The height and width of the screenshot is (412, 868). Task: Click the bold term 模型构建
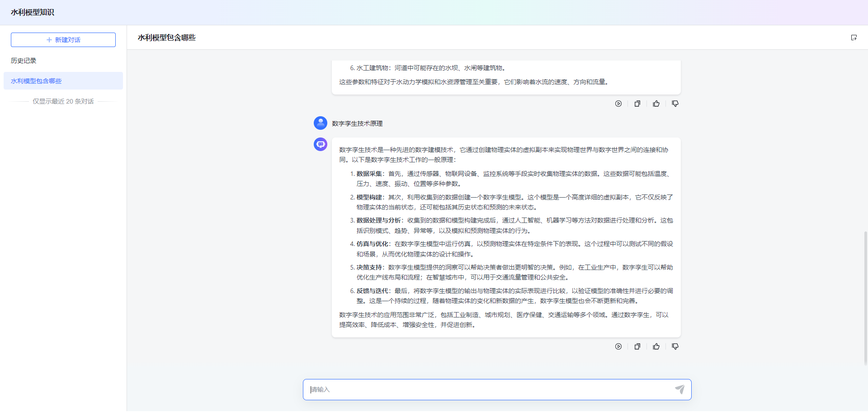pos(369,197)
